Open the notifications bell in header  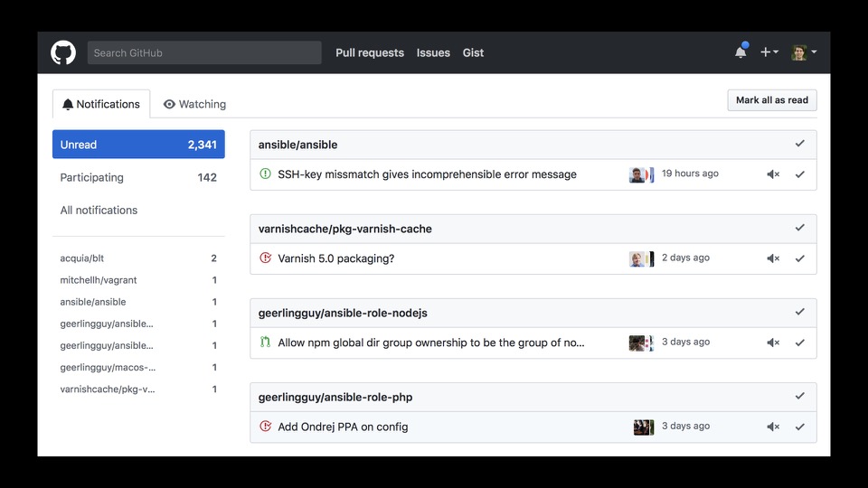741,52
